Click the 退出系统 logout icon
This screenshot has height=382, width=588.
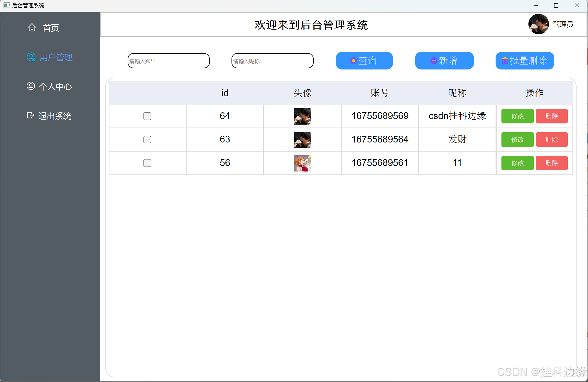pyautogui.click(x=31, y=116)
